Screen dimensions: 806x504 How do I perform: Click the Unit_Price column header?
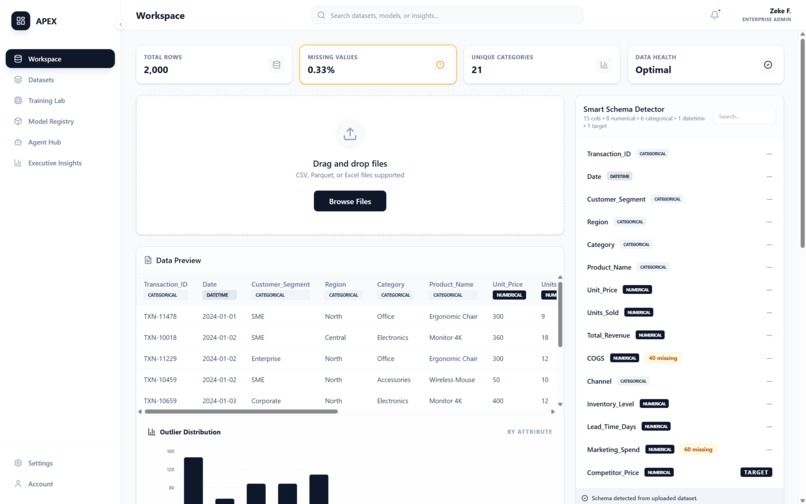(507, 284)
